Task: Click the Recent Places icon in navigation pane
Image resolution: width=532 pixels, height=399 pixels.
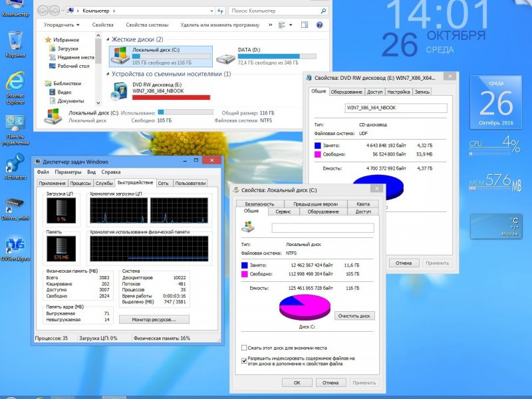Action: 53,57
